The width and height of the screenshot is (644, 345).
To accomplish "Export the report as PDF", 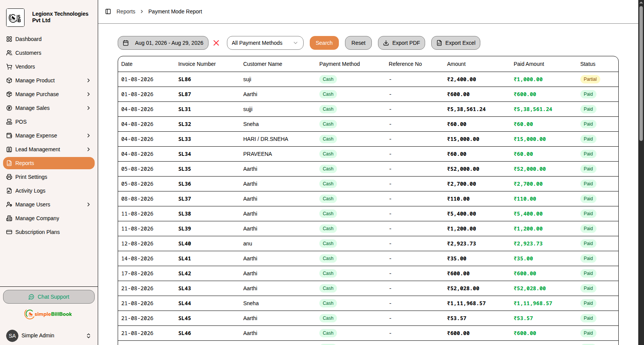I will point(401,43).
